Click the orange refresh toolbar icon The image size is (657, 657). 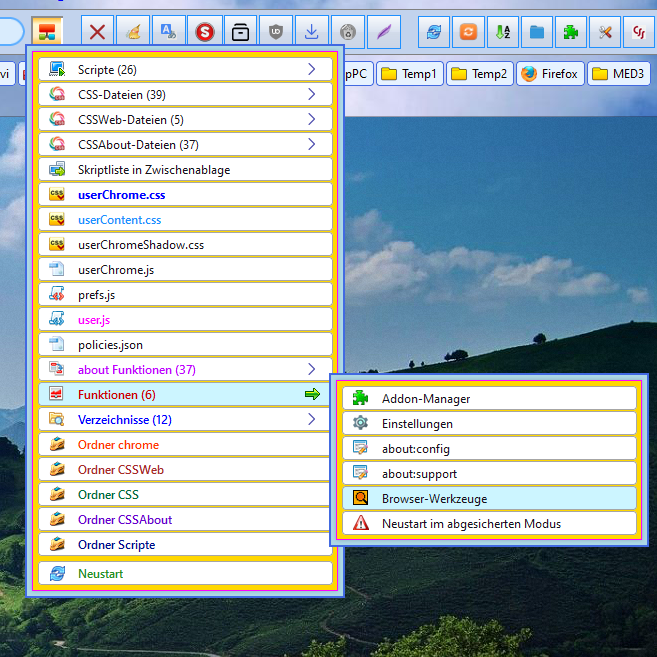click(468, 32)
